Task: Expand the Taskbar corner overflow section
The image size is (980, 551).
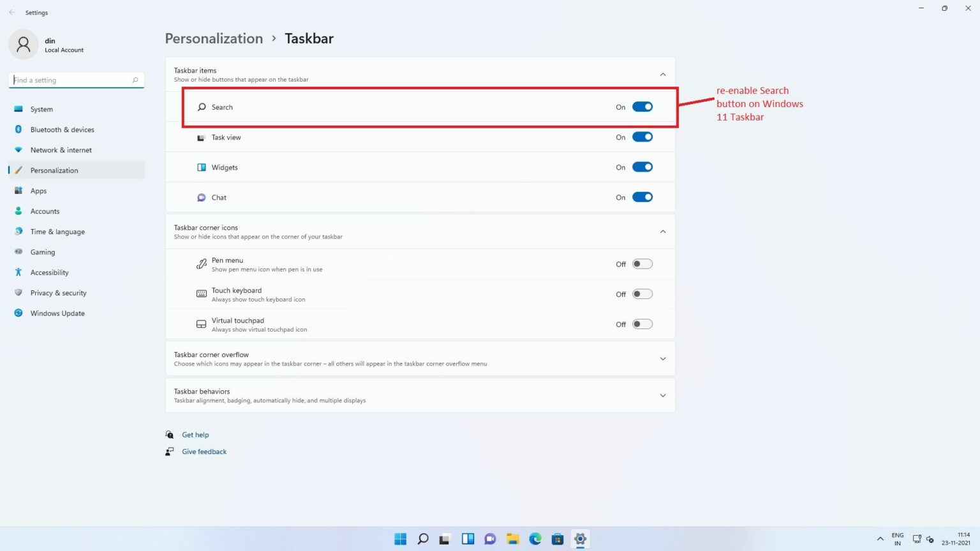Action: click(662, 358)
